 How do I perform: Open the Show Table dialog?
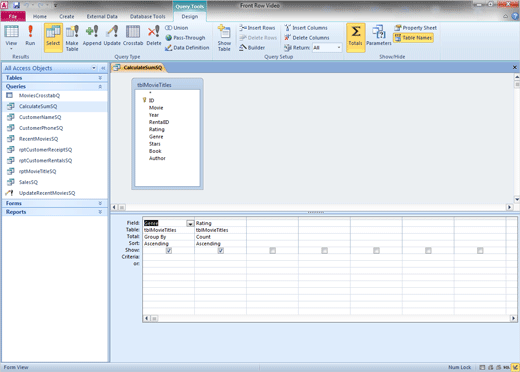click(224, 38)
